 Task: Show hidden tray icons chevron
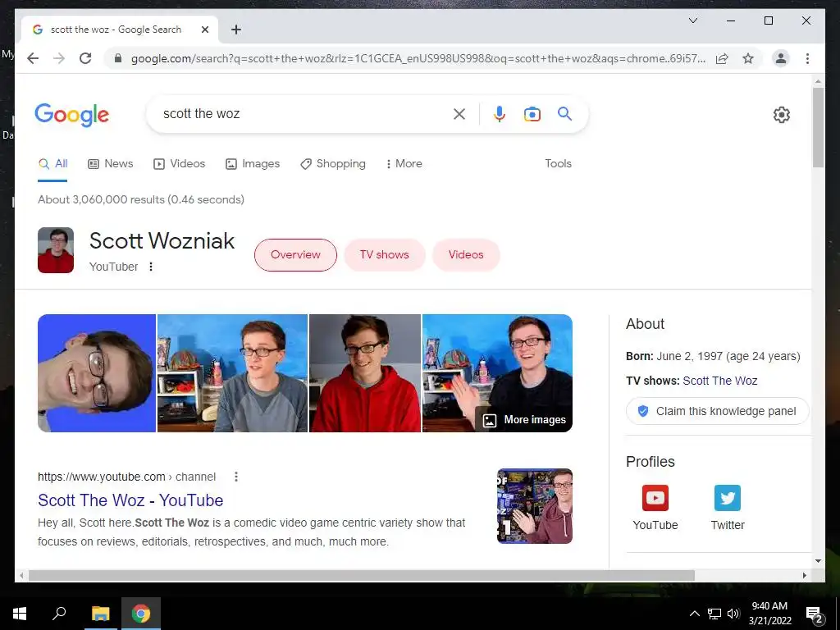694,614
